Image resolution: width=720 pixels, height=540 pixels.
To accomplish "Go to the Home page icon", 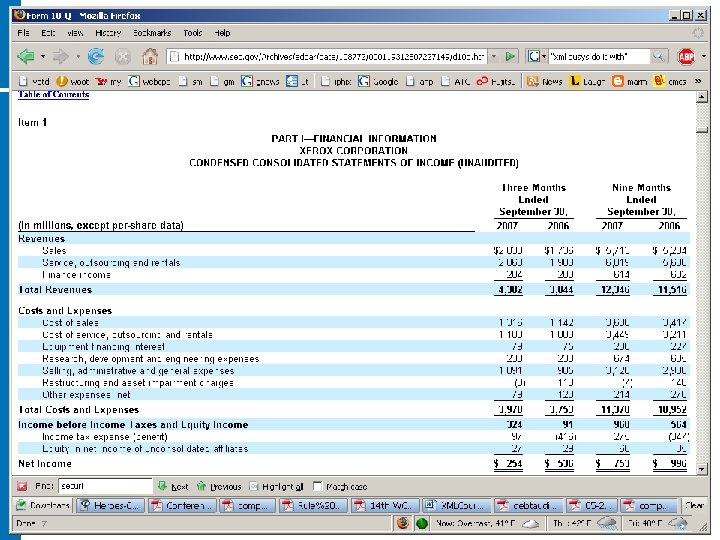I will (150, 56).
